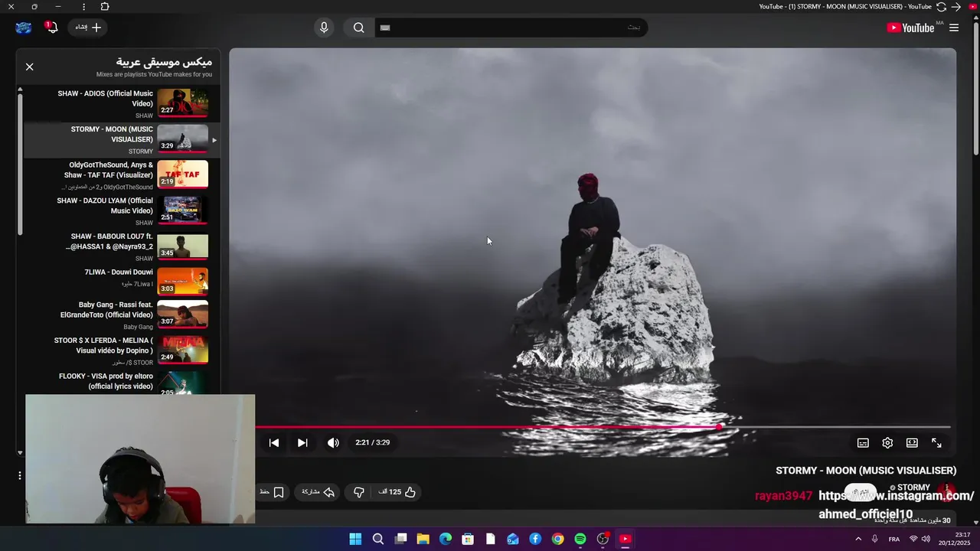The height and width of the screenshot is (551, 980).
Task: Skip to next video
Action: [x=302, y=442]
